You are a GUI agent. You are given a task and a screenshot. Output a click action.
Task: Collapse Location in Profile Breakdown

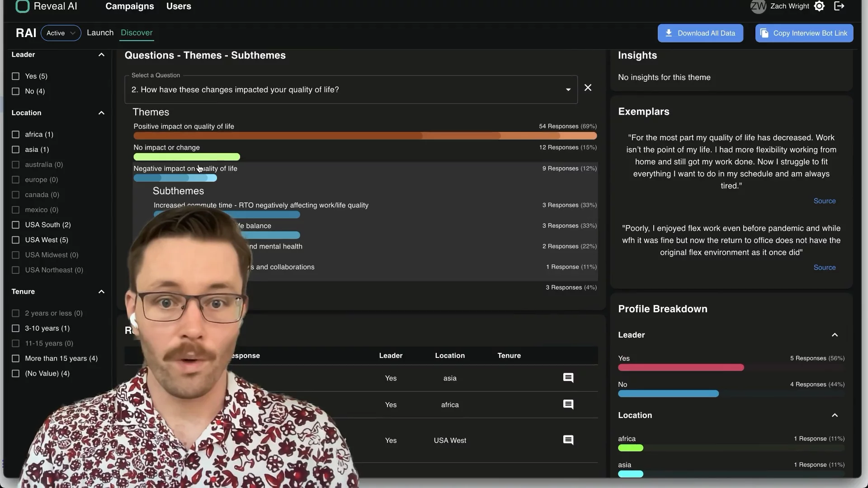(835, 415)
